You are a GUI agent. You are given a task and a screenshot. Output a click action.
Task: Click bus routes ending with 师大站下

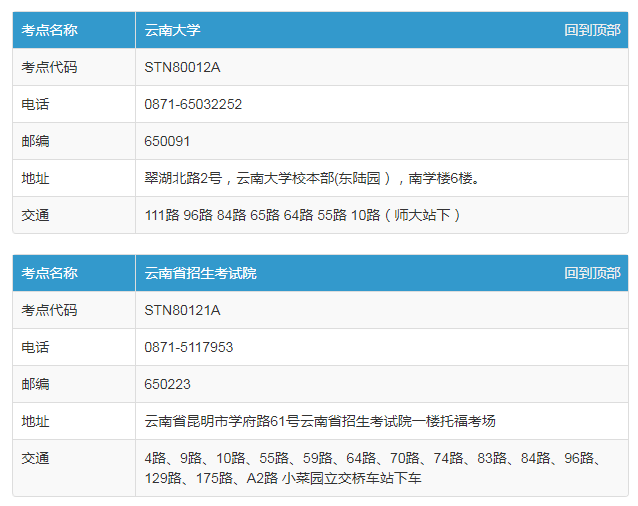click(302, 215)
